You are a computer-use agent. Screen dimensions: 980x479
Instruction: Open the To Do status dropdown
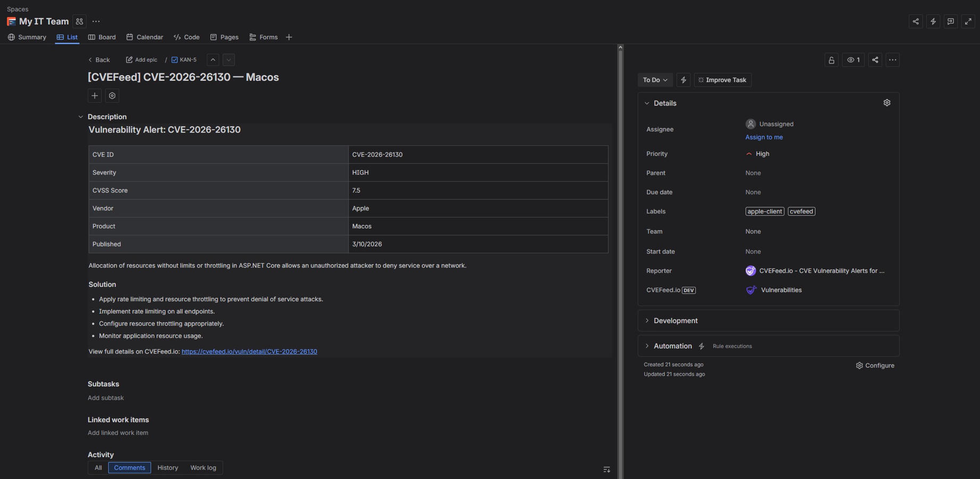[x=655, y=79]
